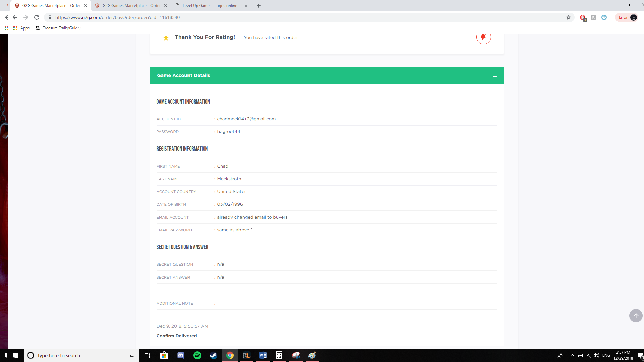Open the volume control in tray
Screen dimensions: 644x362
[596, 355]
